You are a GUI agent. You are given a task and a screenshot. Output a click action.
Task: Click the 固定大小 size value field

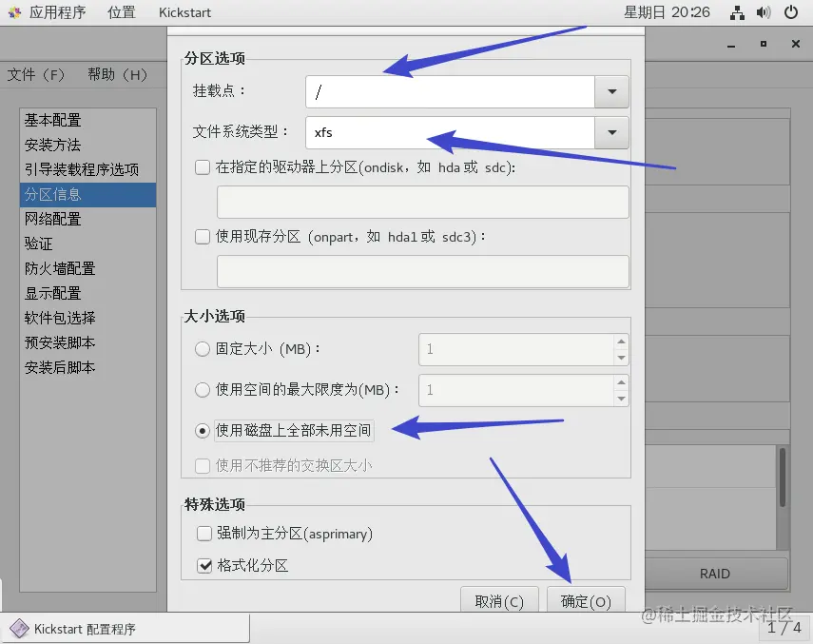tap(516, 349)
